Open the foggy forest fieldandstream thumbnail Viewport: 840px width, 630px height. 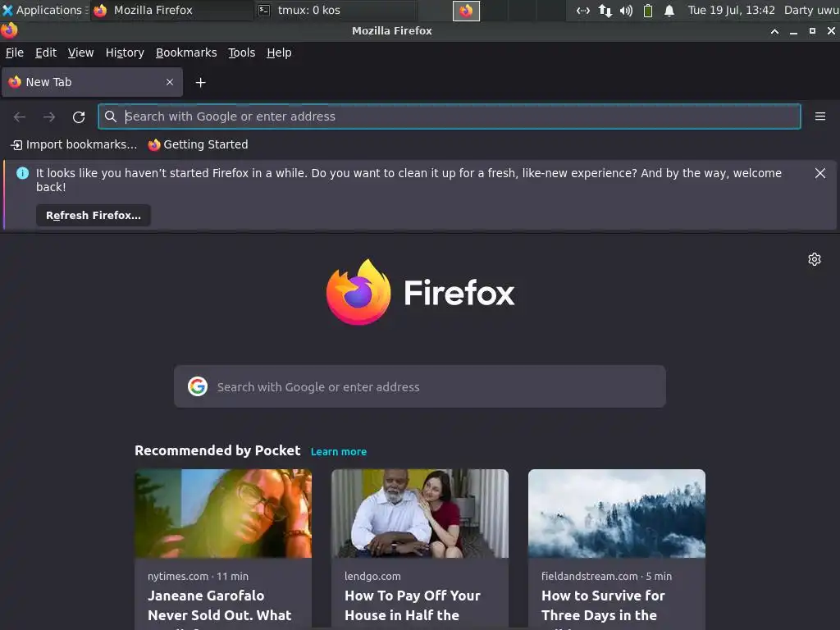pos(617,514)
